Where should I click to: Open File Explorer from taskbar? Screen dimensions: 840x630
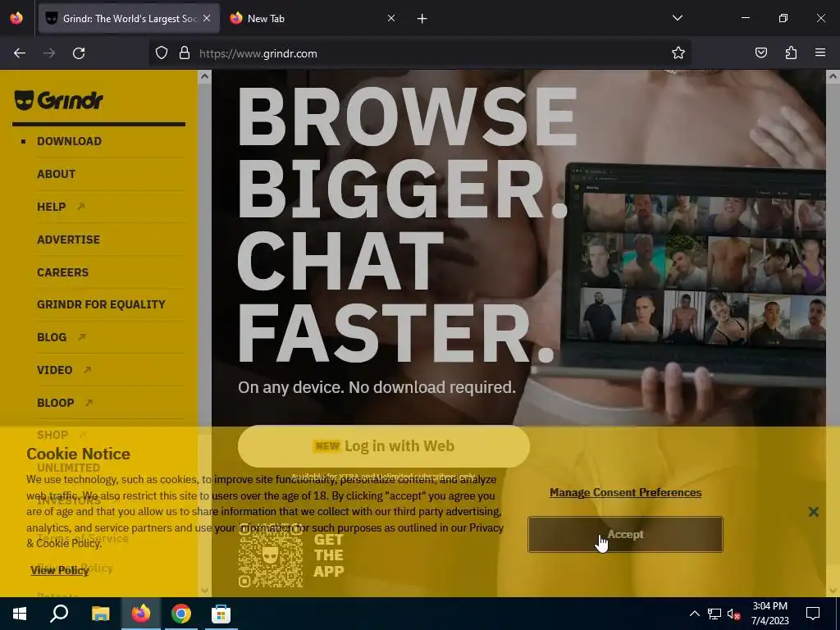(100, 614)
